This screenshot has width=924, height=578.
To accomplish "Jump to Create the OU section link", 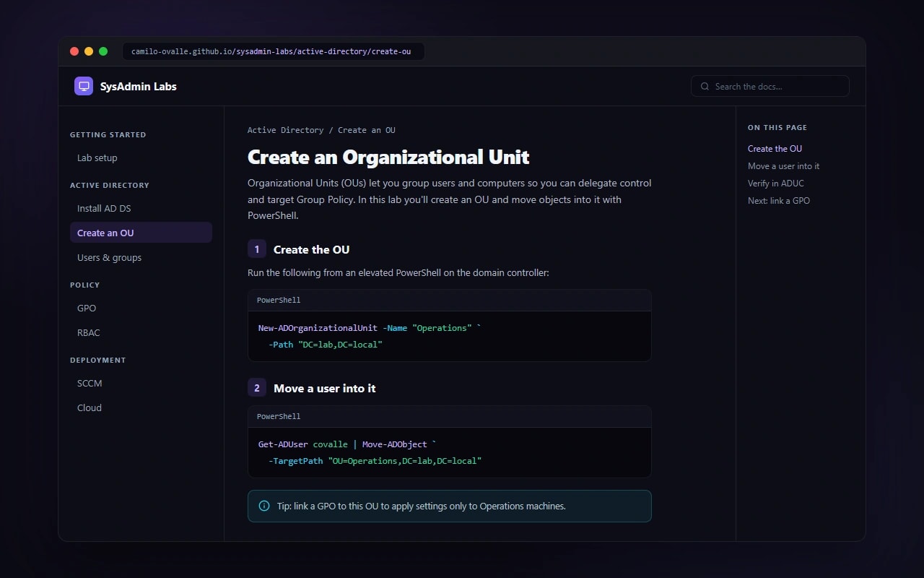I will 775,149.
